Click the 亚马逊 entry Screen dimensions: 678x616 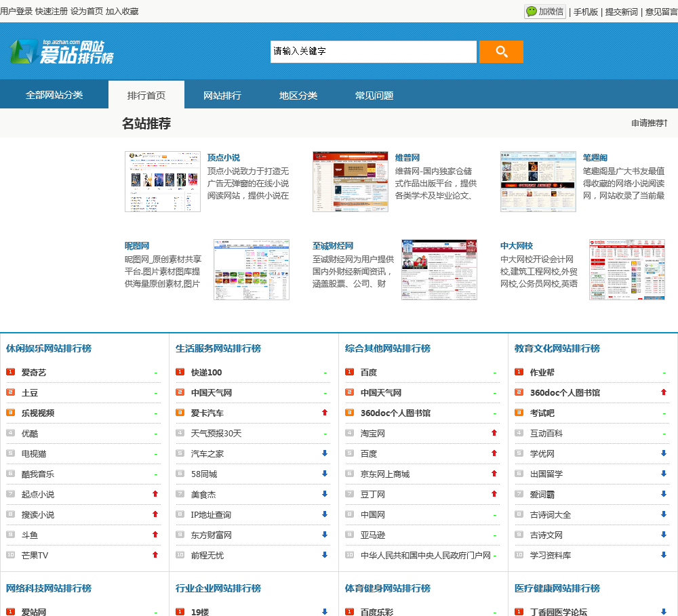click(373, 535)
